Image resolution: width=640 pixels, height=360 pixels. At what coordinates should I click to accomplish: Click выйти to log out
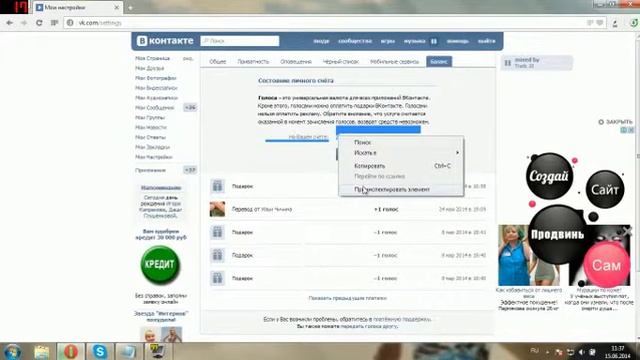(486, 41)
